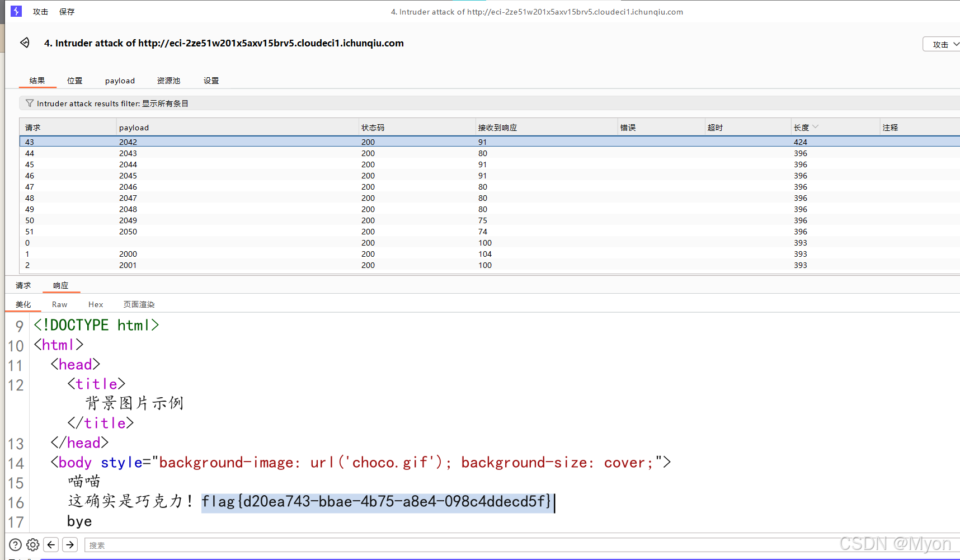960x560 pixels.
Task: Select result row with payload 2047
Action: click(x=490, y=198)
